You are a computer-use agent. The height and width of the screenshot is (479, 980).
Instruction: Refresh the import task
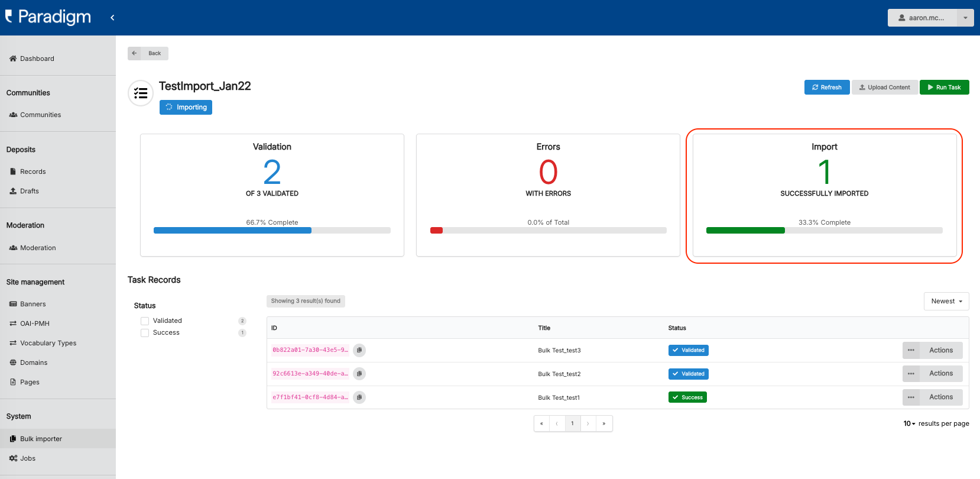pyautogui.click(x=827, y=88)
